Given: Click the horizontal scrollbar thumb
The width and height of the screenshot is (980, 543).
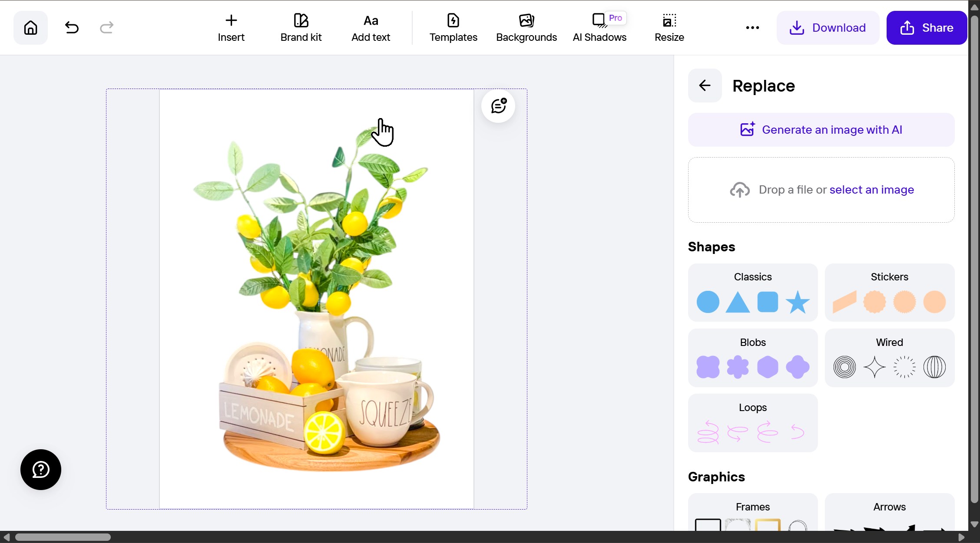Looking at the screenshot, I should click(x=63, y=537).
